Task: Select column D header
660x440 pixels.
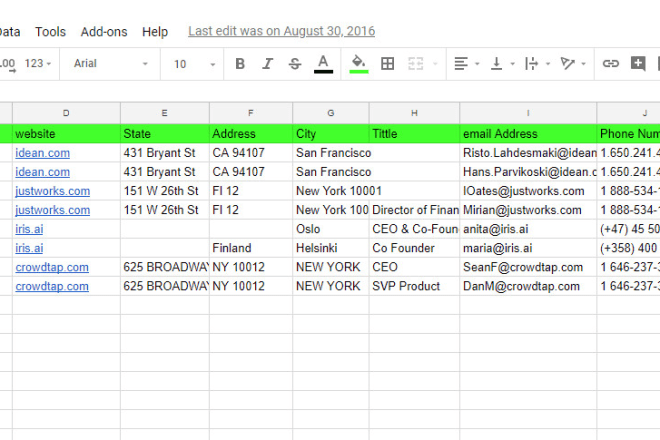Action: point(66,113)
